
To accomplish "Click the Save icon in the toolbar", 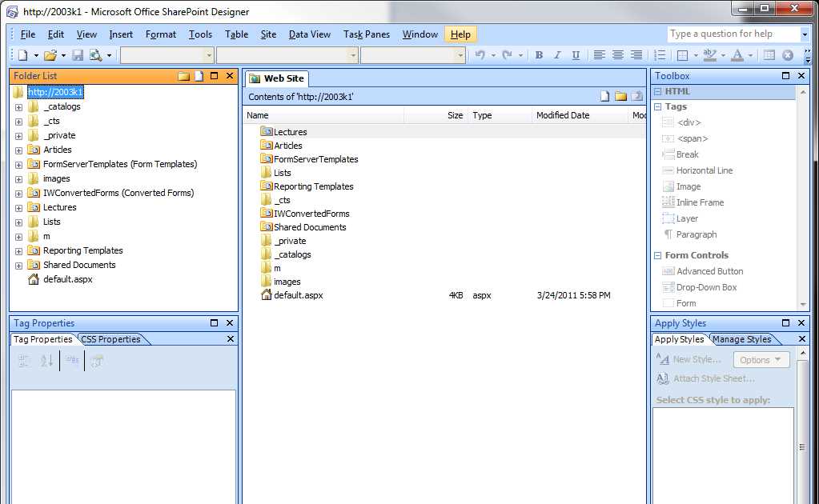I will (77, 54).
